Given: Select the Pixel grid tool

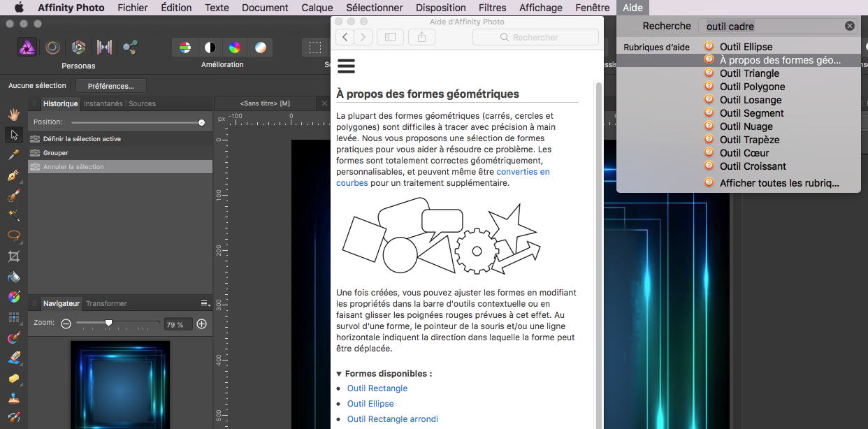Looking at the screenshot, I should (x=13, y=317).
